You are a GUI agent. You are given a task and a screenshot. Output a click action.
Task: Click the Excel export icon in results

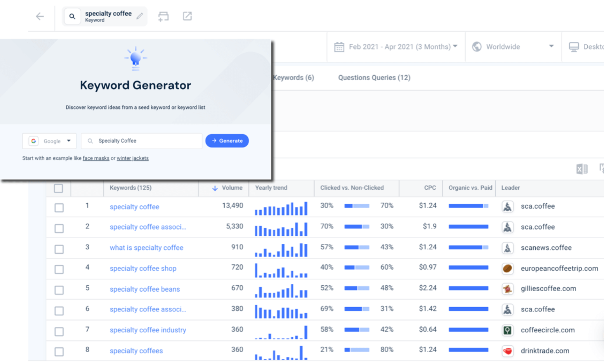[x=582, y=169]
